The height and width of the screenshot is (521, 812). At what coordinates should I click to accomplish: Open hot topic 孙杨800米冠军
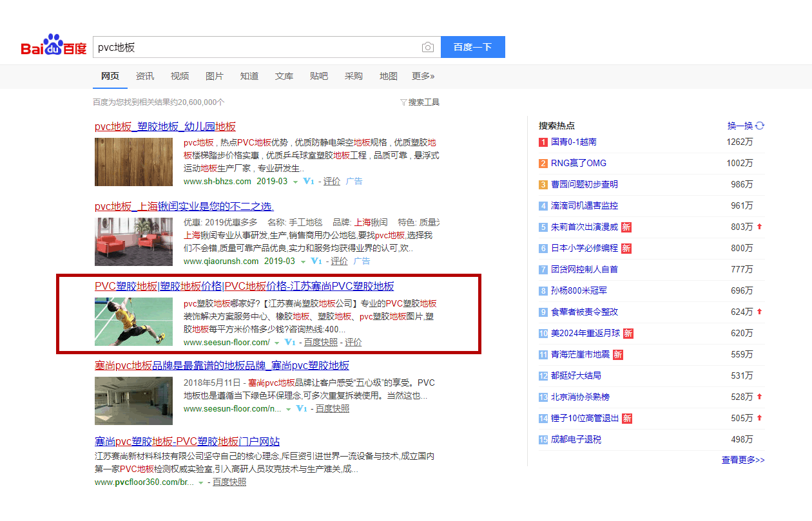[579, 290]
